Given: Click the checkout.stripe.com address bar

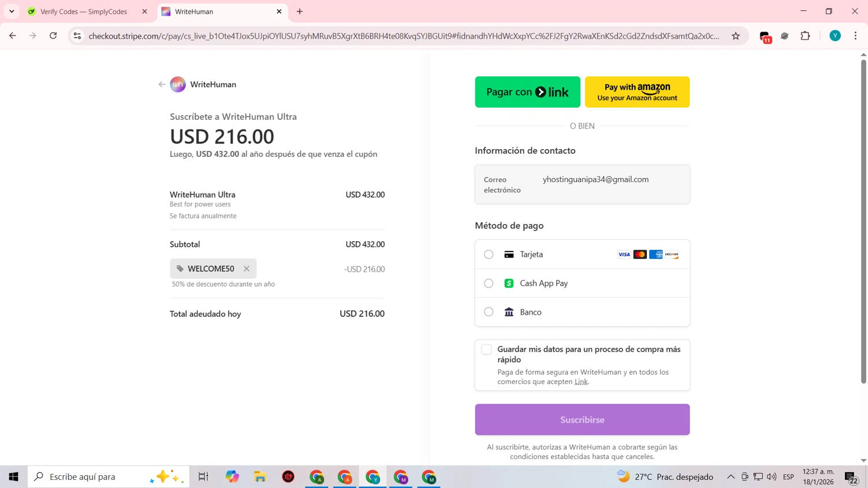Looking at the screenshot, I should pos(404,36).
